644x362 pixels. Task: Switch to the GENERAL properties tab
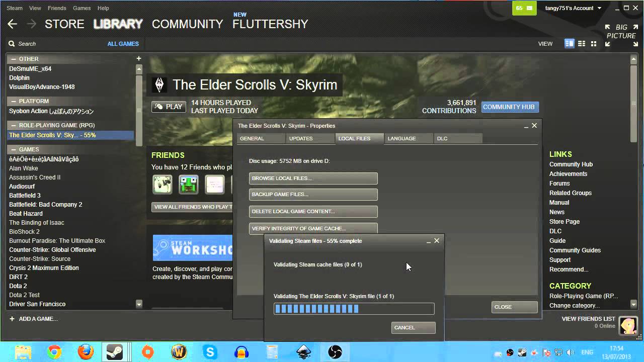[261, 138]
